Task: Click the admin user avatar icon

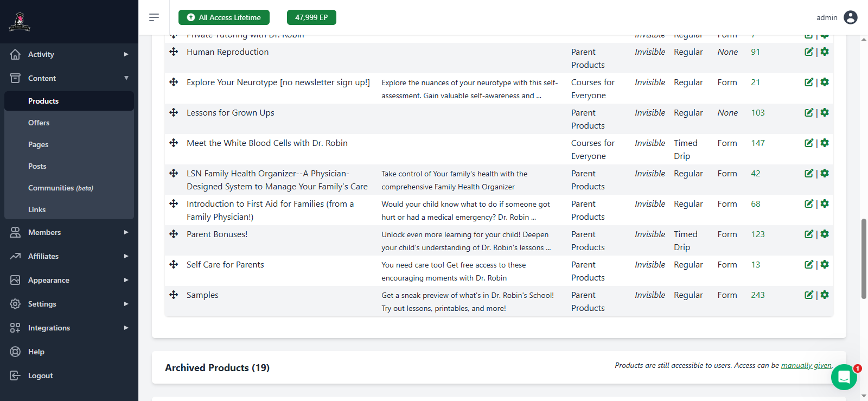Action: point(851,17)
